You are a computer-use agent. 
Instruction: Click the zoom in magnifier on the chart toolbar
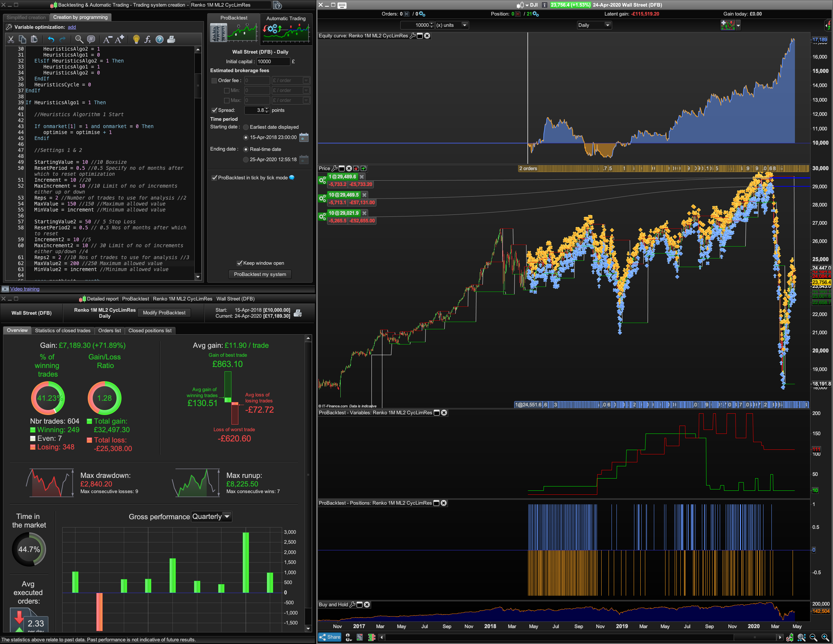pyautogui.click(x=825, y=637)
